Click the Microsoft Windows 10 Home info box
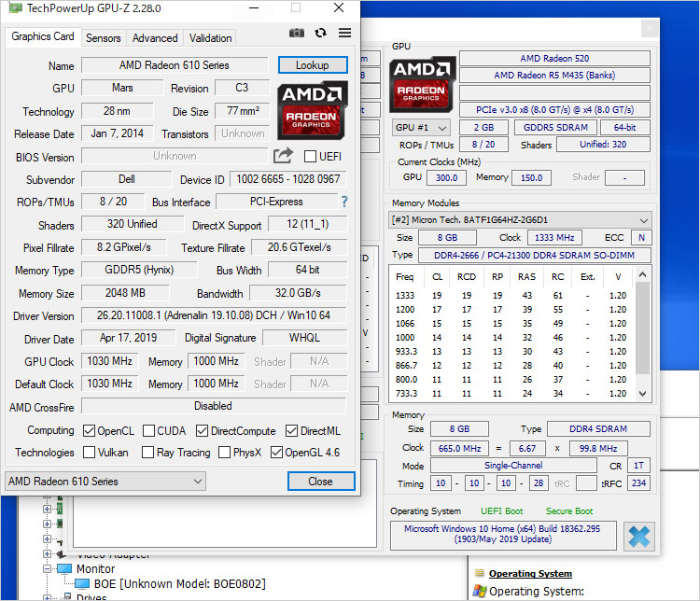Image resolution: width=700 pixels, height=601 pixels. 503,535
